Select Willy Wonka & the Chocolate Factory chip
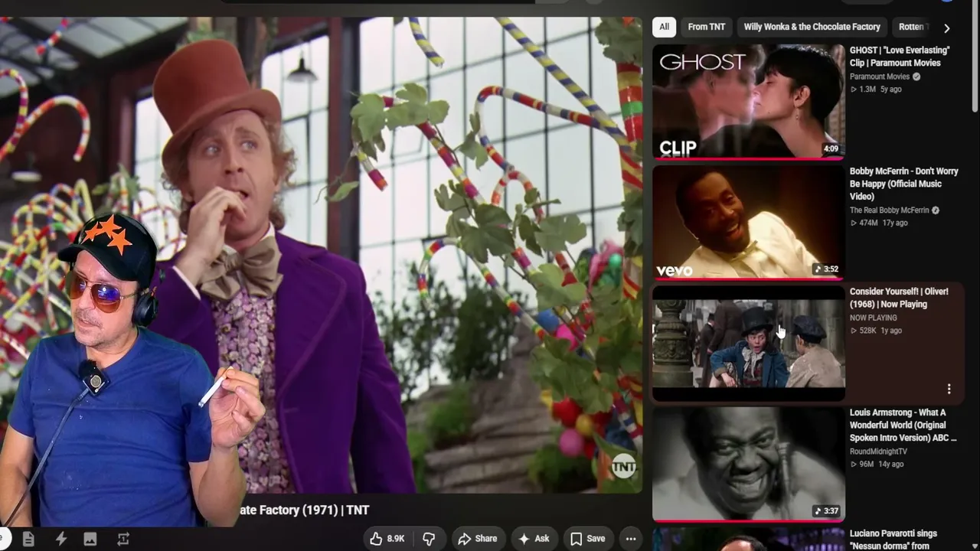980x551 pixels. (x=812, y=27)
